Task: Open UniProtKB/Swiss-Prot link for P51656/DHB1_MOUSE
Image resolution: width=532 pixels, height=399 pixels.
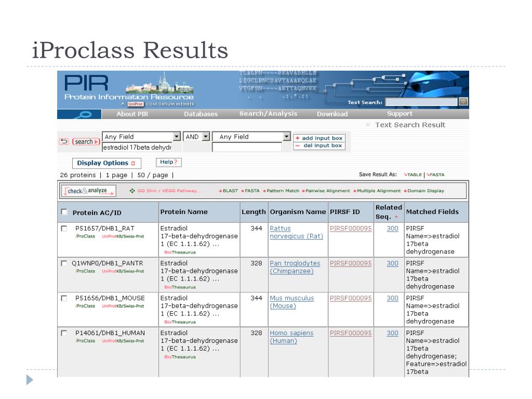Action: [123, 306]
